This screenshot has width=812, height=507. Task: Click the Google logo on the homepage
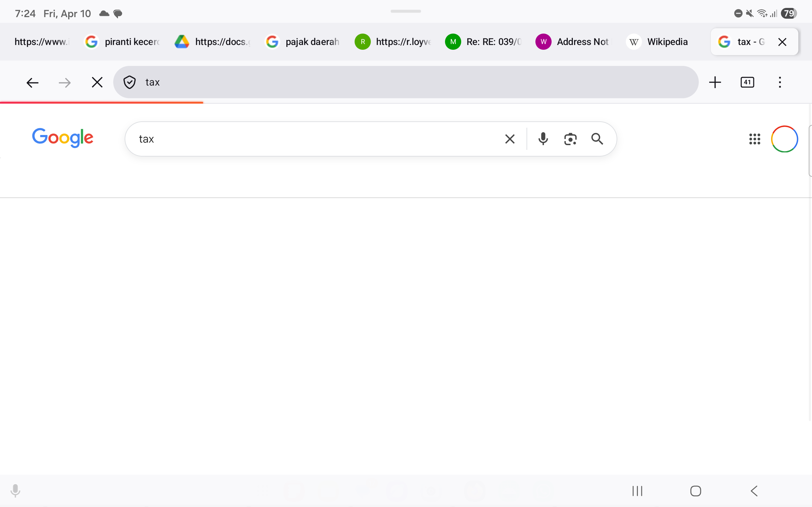[x=63, y=138]
